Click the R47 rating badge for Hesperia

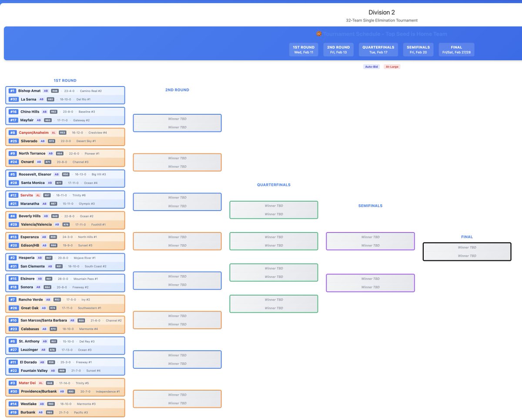click(49, 258)
